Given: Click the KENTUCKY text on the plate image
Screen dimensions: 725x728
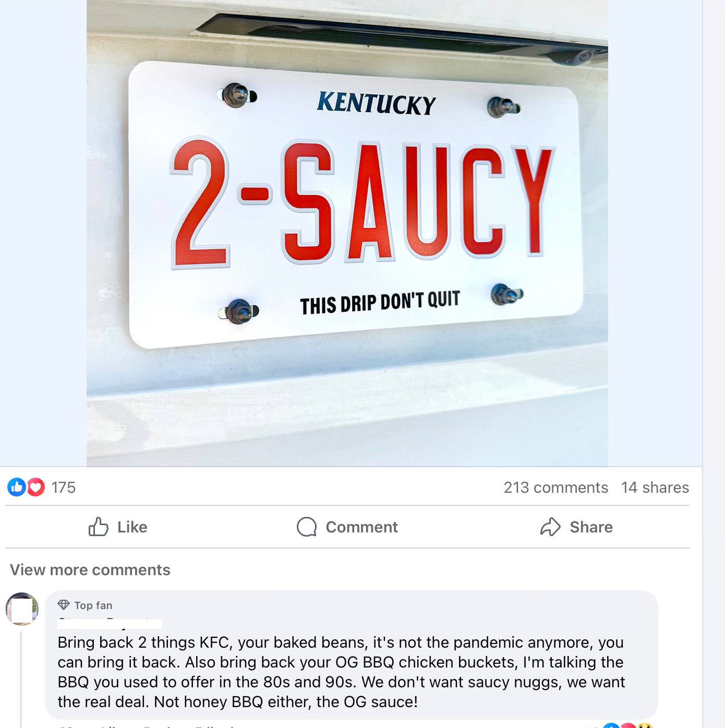Looking at the screenshot, I should pyautogui.click(x=376, y=103).
